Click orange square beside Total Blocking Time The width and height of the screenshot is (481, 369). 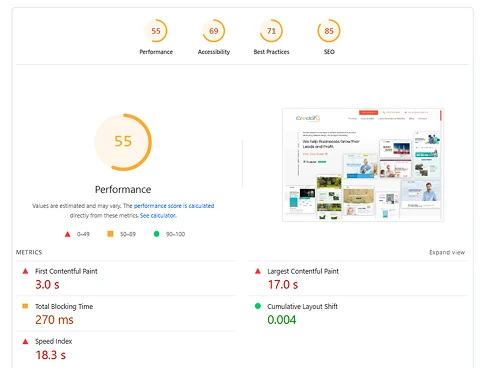25,306
